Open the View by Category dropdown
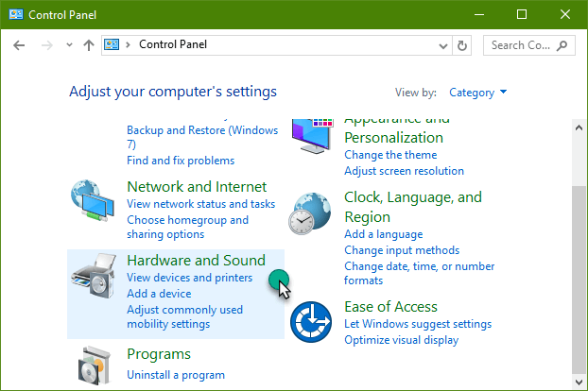Viewport: 588px width, 391px height. click(477, 93)
